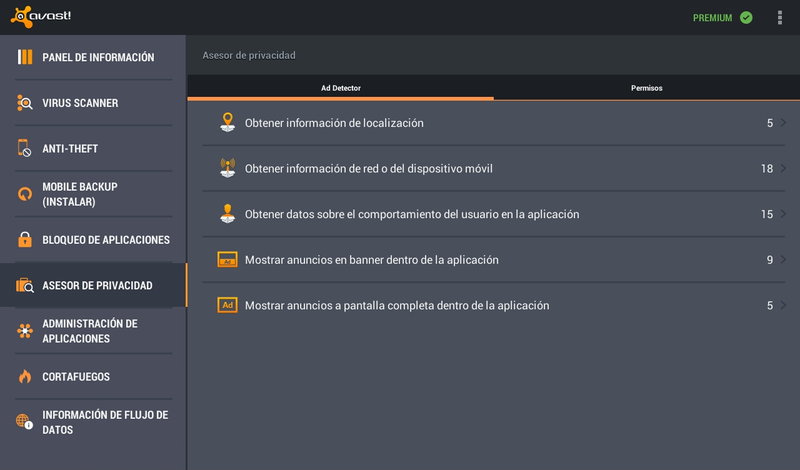Open the three-dot overflow menu
This screenshot has height=470, width=800.
(780, 17)
